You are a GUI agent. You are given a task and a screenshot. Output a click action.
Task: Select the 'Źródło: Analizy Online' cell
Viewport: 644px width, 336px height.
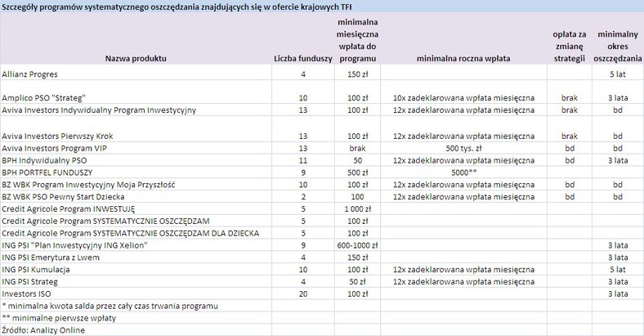(x=43, y=330)
